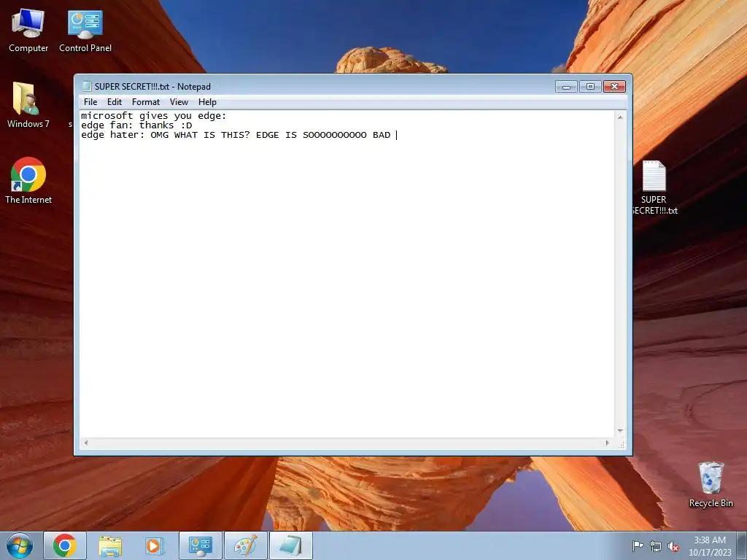Viewport: 747px width, 560px height.
Task: Launch The Internet Chrome shortcut on desktop
Action: (28, 181)
